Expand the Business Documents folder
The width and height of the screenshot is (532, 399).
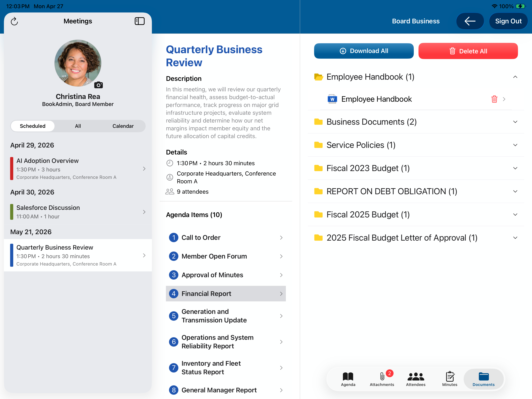pos(515,122)
